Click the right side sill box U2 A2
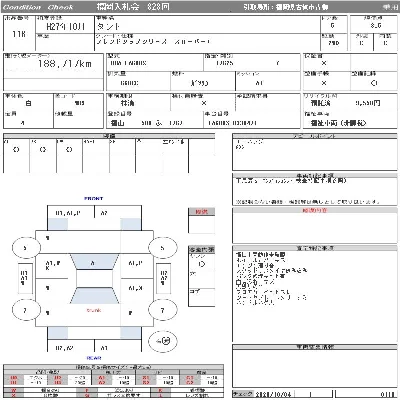 click(x=164, y=278)
